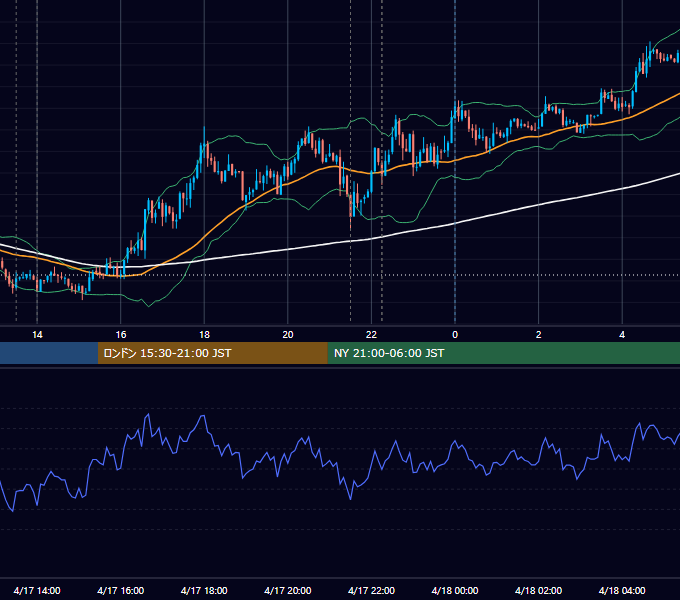Viewport: 680px width, 600px height.
Task: Click the 4/17 16:00 time label
Action: pyautogui.click(x=121, y=590)
